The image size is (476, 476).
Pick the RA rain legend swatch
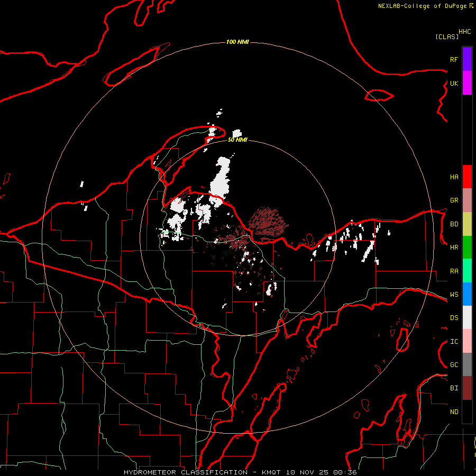[467, 271]
